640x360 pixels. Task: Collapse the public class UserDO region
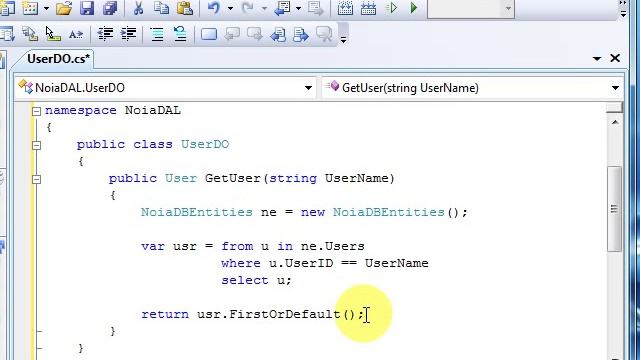pos(36,145)
